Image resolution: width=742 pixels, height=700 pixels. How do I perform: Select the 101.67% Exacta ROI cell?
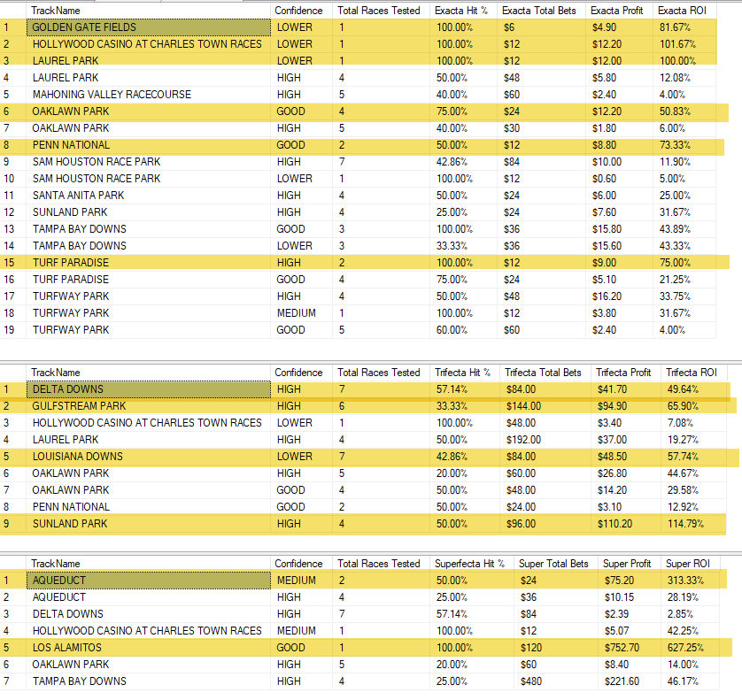(684, 44)
